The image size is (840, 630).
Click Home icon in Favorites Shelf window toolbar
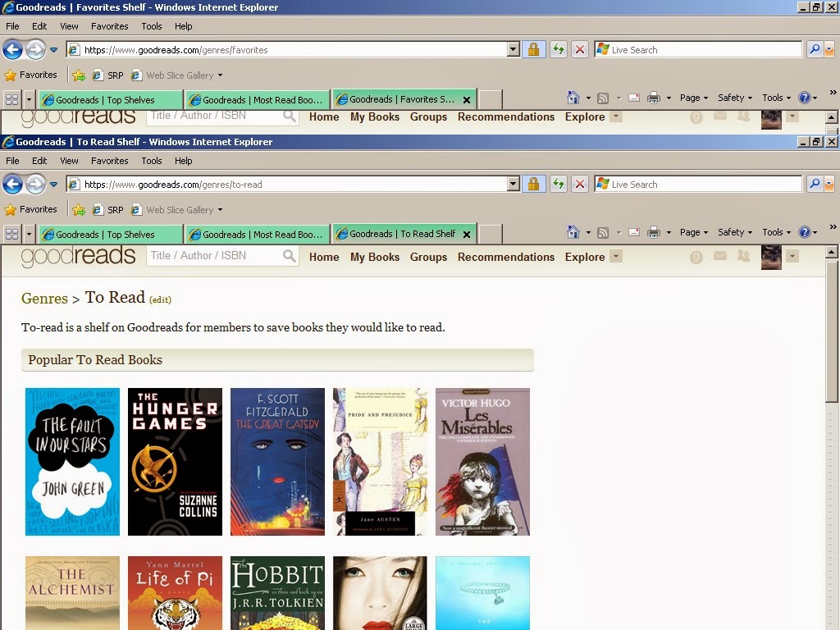(573, 98)
